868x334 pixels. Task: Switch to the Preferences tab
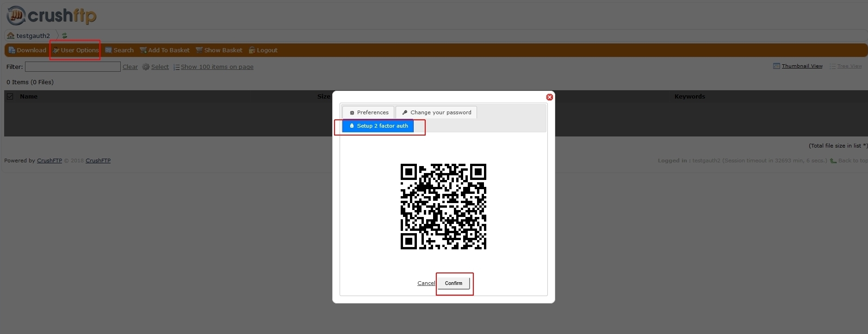point(368,112)
